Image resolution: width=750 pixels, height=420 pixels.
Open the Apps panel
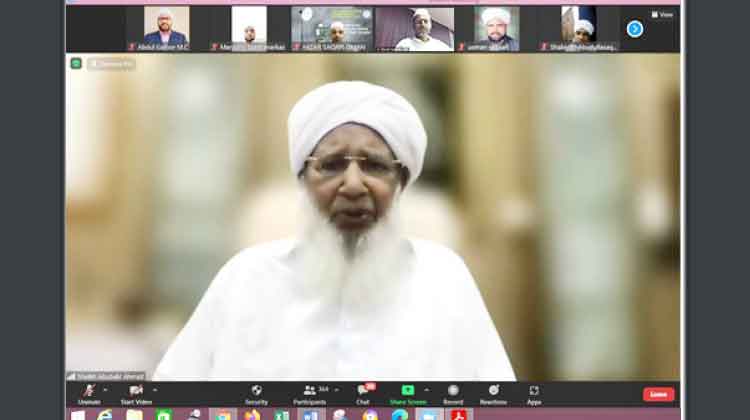[x=534, y=392]
